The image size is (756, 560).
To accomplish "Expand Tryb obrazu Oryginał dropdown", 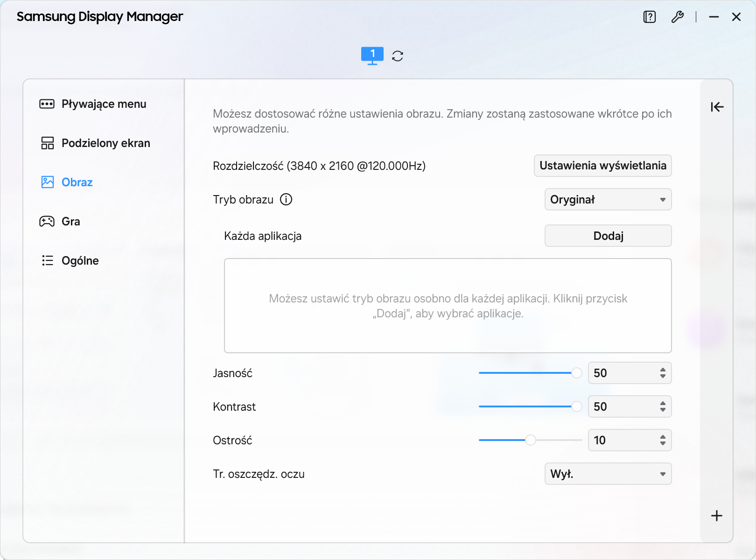I will [608, 199].
